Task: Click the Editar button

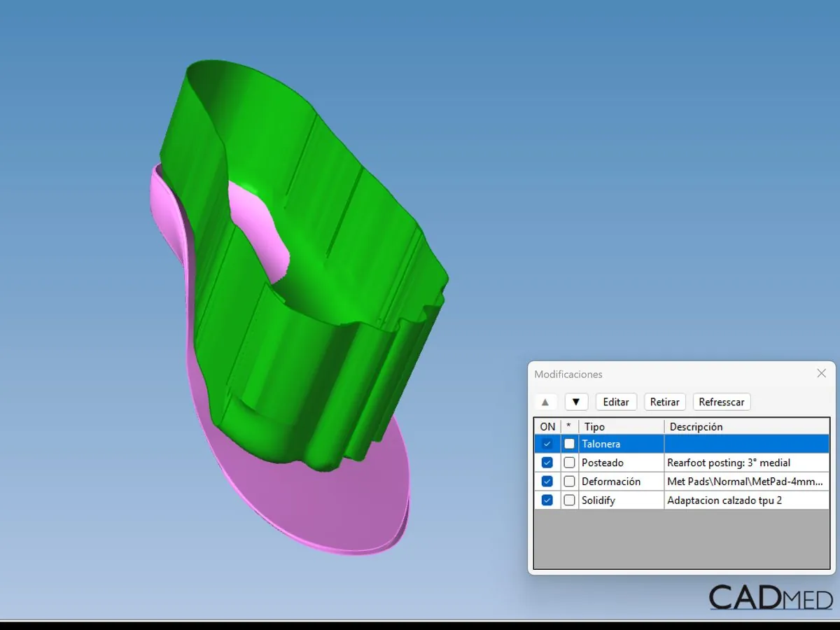Action: 616,402
